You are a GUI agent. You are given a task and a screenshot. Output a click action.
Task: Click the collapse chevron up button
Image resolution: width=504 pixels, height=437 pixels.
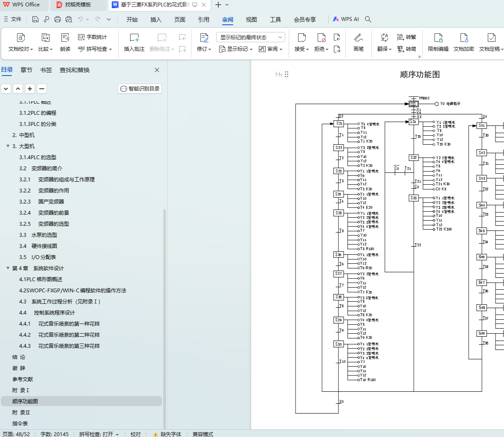[18, 89]
